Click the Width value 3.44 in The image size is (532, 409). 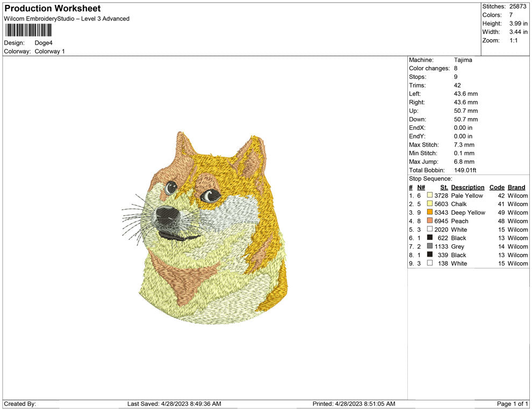[518, 32]
